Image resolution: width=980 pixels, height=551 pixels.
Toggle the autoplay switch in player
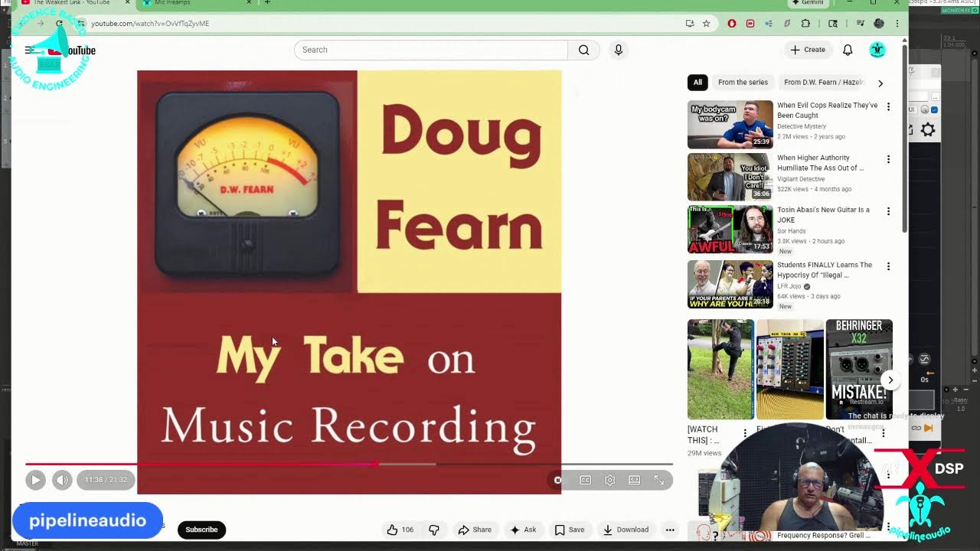click(x=558, y=480)
